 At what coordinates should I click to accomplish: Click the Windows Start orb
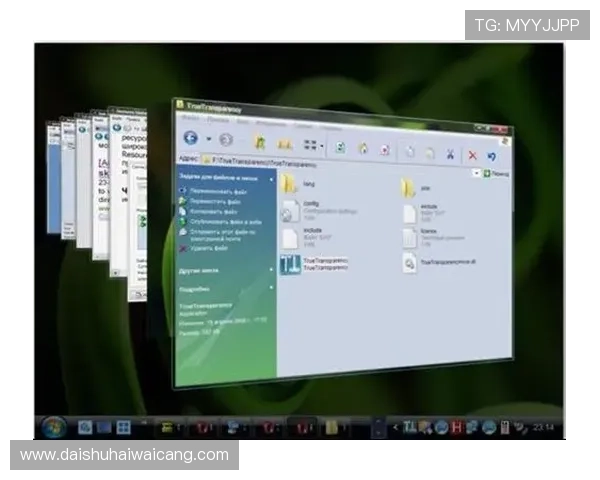54,426
